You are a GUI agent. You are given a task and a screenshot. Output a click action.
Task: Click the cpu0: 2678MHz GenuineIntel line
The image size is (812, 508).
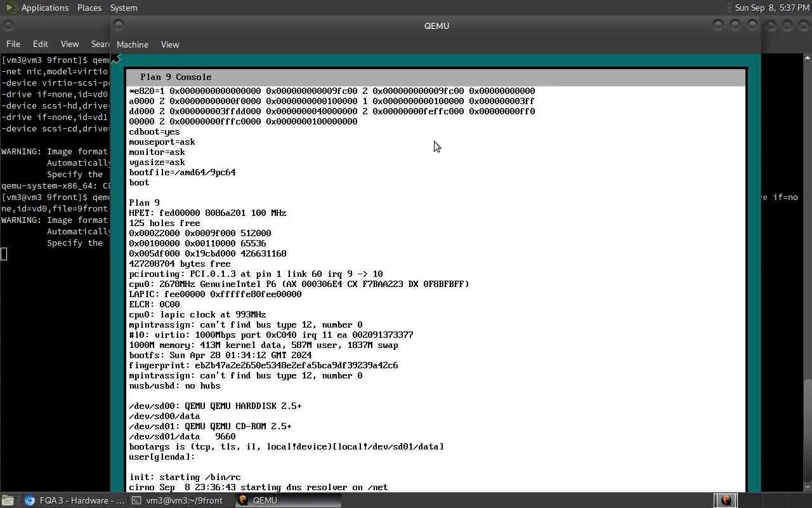[299, 284]
